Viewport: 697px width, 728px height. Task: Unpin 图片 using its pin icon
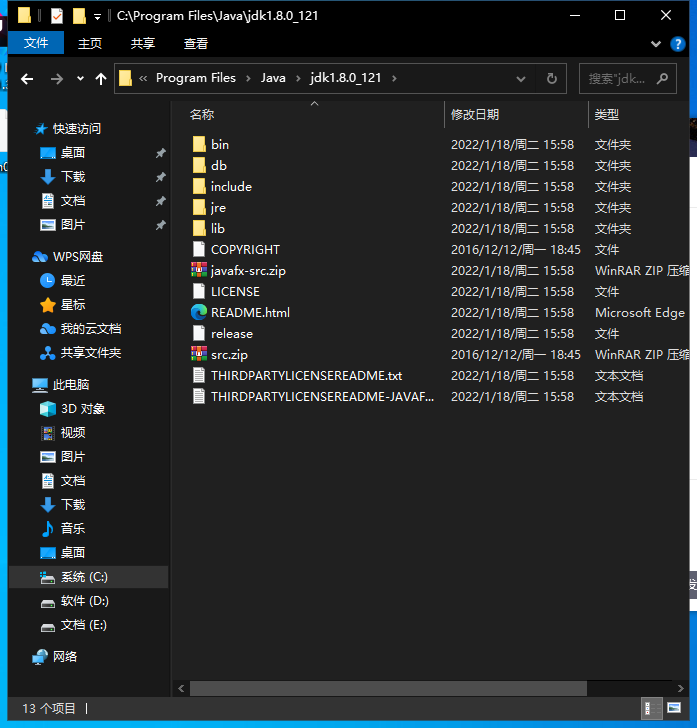coord(160,225)
